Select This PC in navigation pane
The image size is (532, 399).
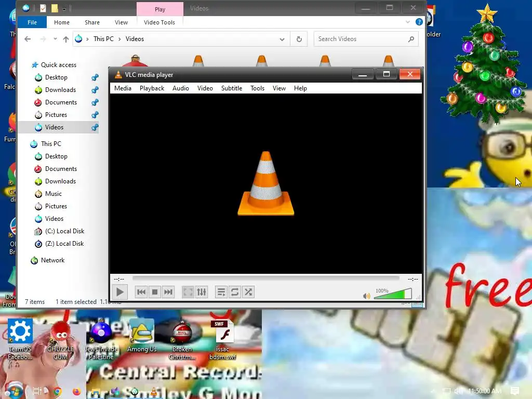pos(51,144)
